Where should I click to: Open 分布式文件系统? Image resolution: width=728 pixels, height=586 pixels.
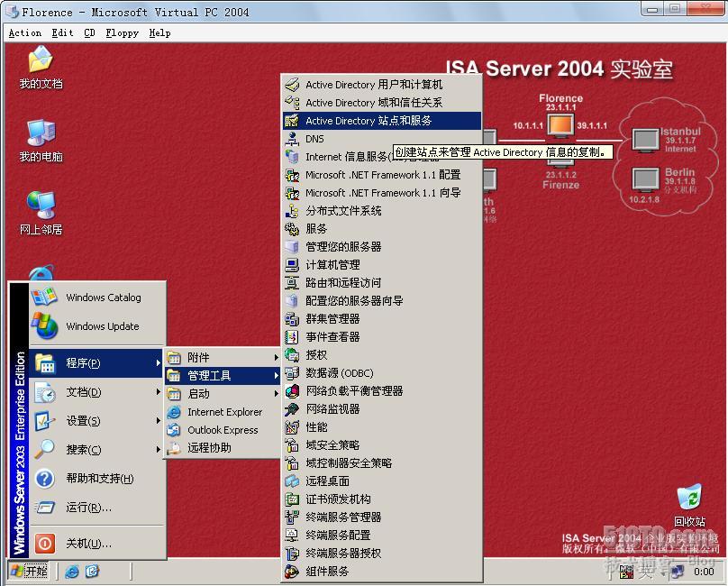(382, 211)
